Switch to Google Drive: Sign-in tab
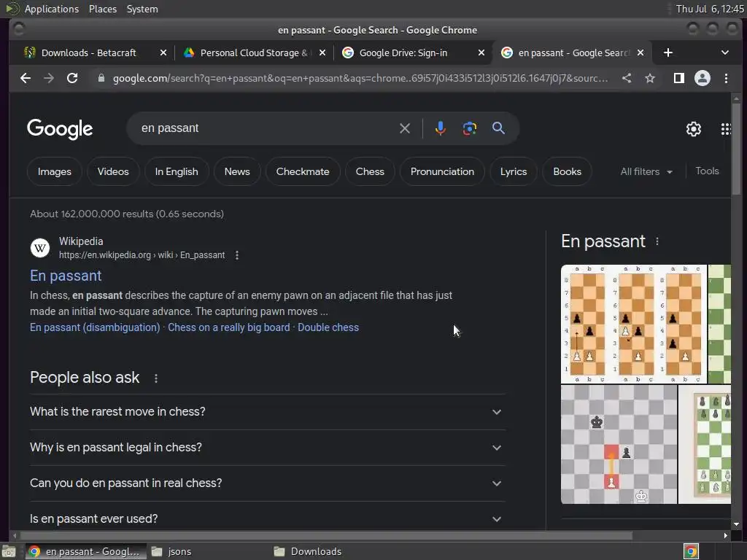 coord(403,52)
